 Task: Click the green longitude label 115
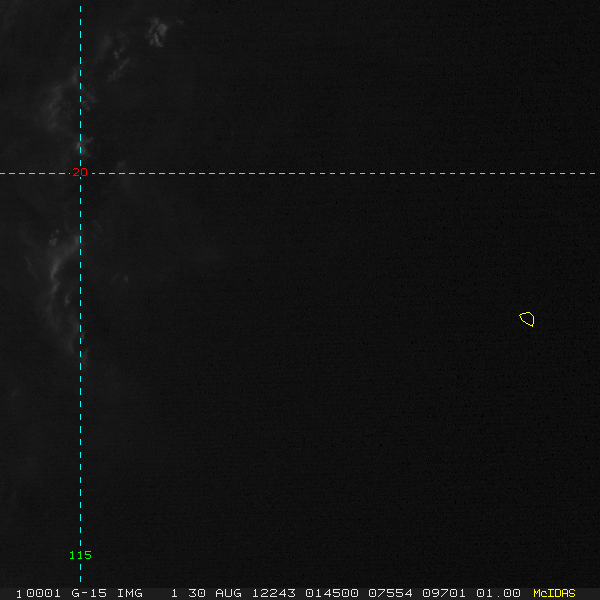coord(80,555)
